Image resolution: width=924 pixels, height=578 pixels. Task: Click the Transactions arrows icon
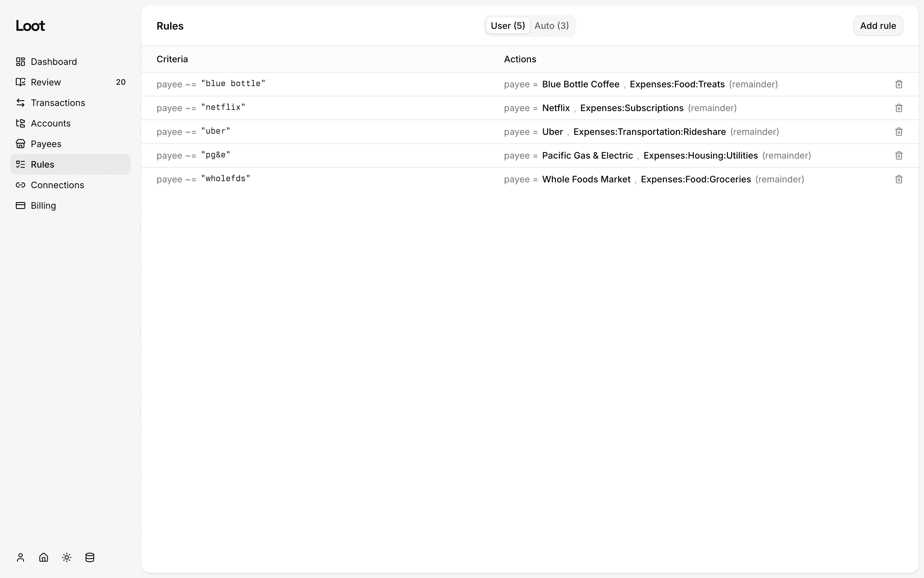(20, 103)
